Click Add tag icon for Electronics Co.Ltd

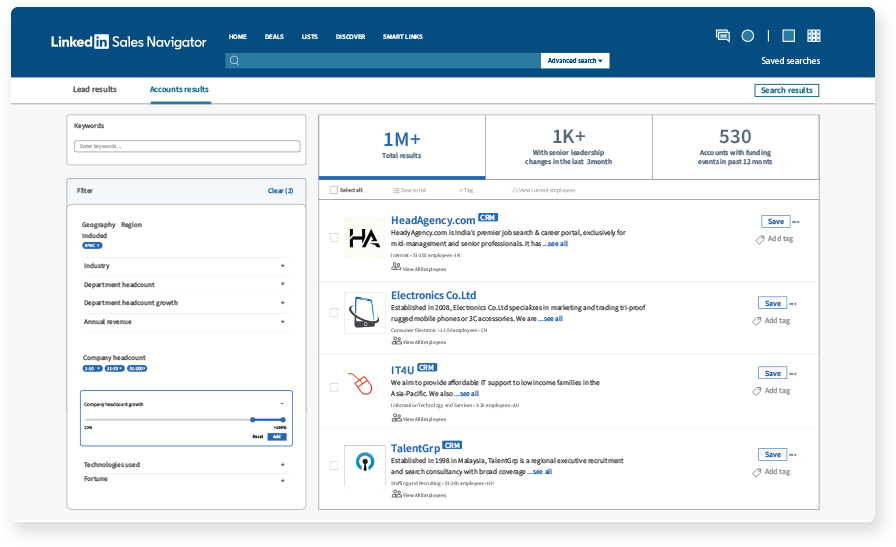757,321
